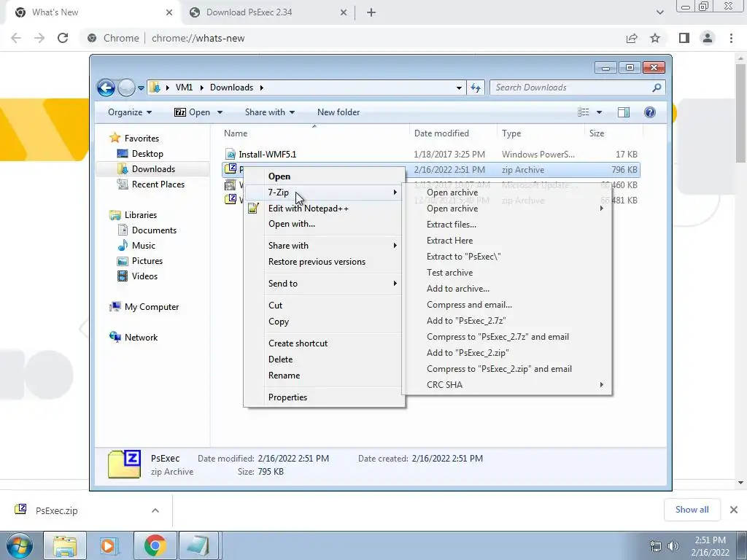This screenshot has height=560, width=747.
Task: Open recent locations dropdown next to forward arrow
Action: click(141, 88)
